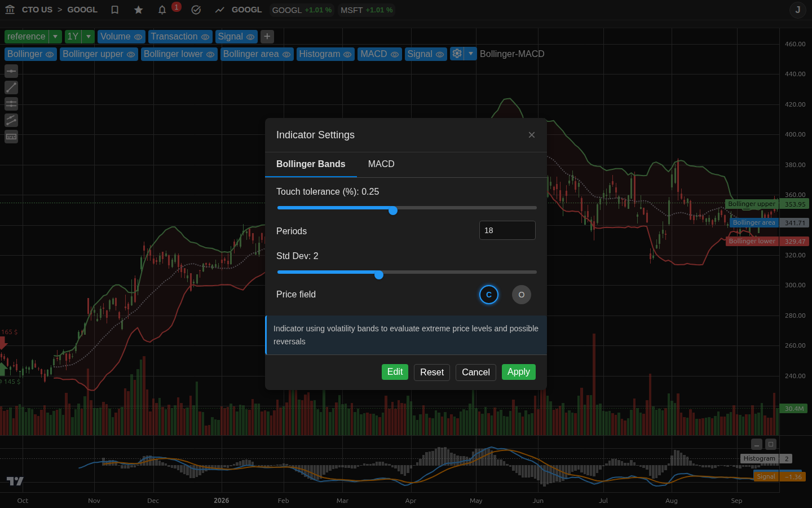Open the dropdown arrow beside the gear icon
Screen dimensions: 812x508
pyautogui.click(x=471, y=54)
